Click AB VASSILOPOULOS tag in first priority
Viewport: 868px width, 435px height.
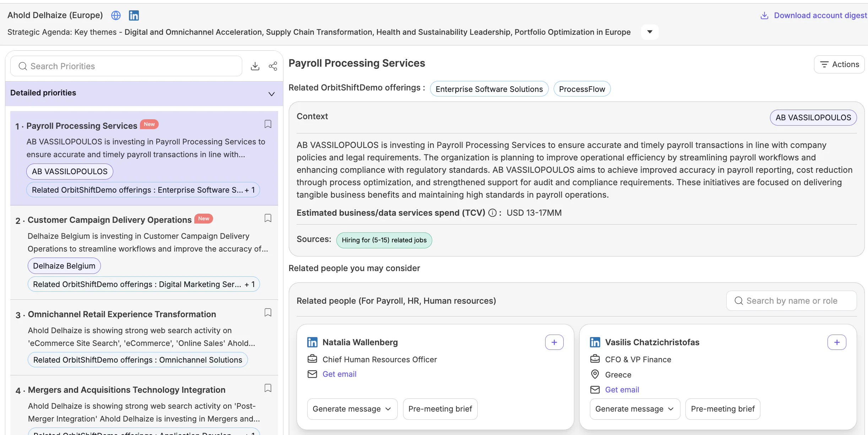pos(70,171)
